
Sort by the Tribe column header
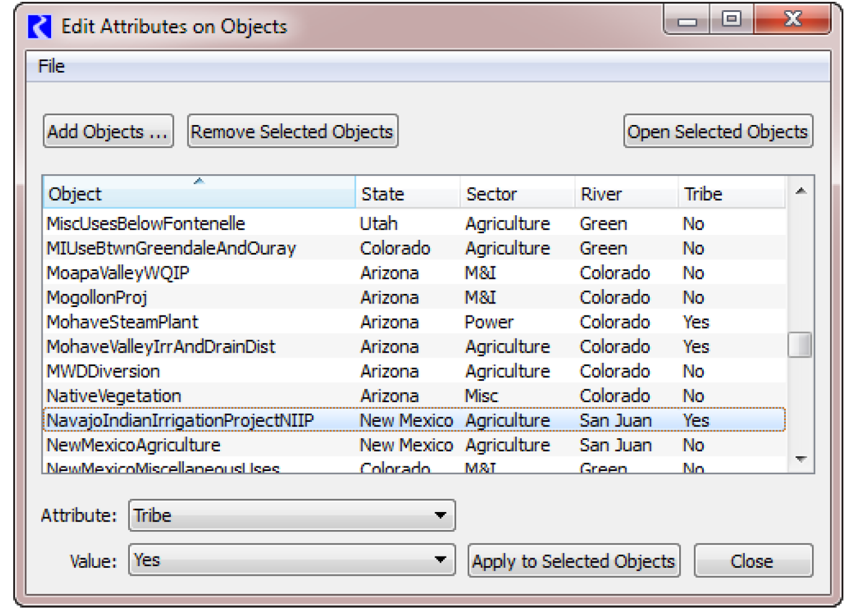(x=730, y=194)
